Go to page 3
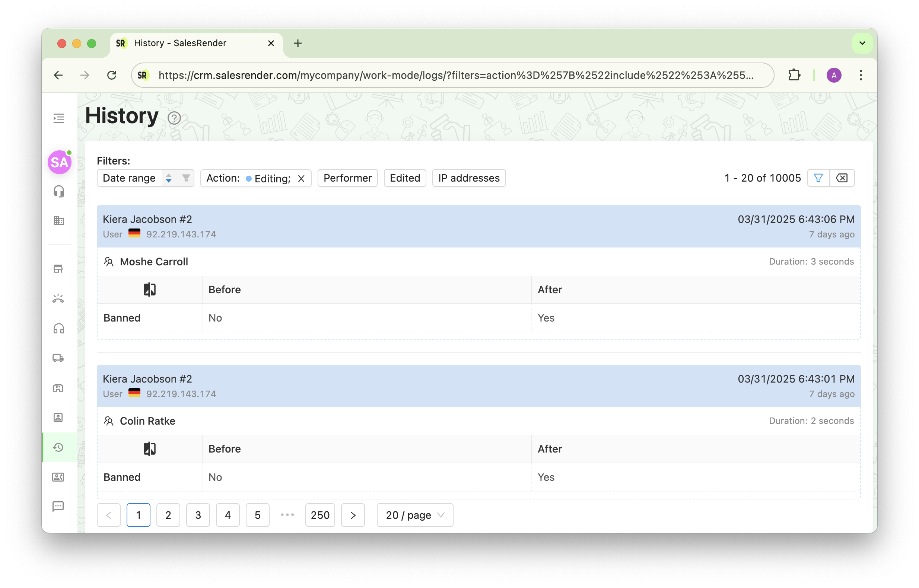 (x=198, y=515)
